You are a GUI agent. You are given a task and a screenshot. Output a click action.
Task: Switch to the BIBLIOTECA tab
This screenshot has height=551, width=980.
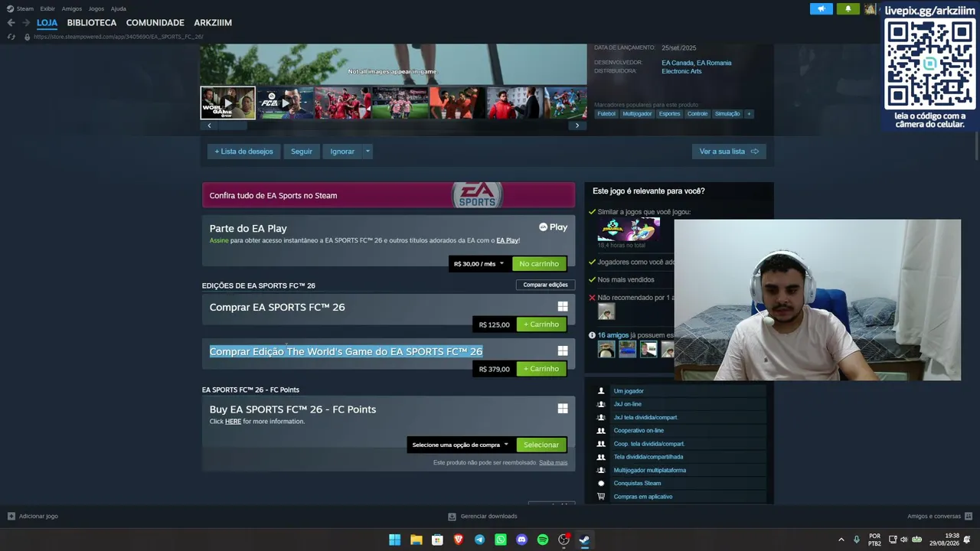click(x=92, y=23)
